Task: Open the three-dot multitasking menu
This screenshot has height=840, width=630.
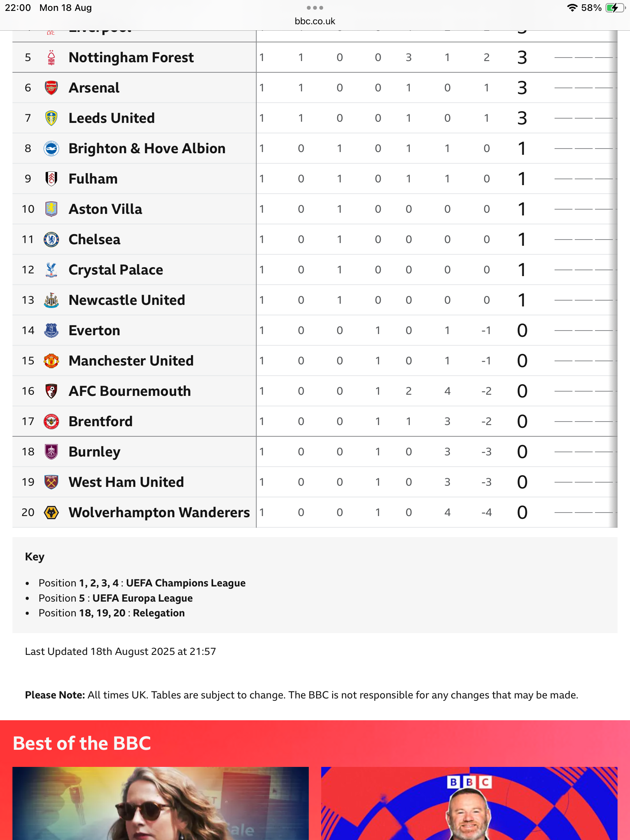Action: coord(315,8)
